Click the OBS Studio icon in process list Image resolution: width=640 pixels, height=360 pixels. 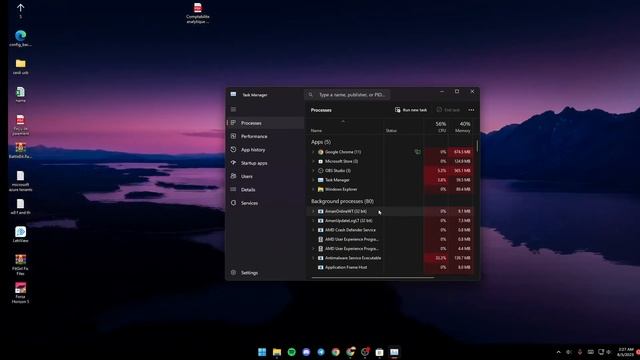click(320, 171)
